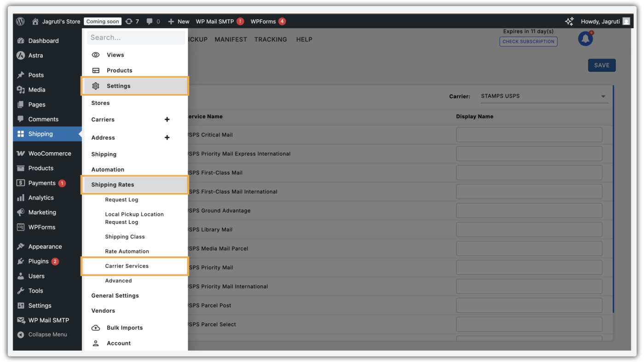Click the WooCommerce logo icon
644x362 pixels.
(x=21, y=154)
